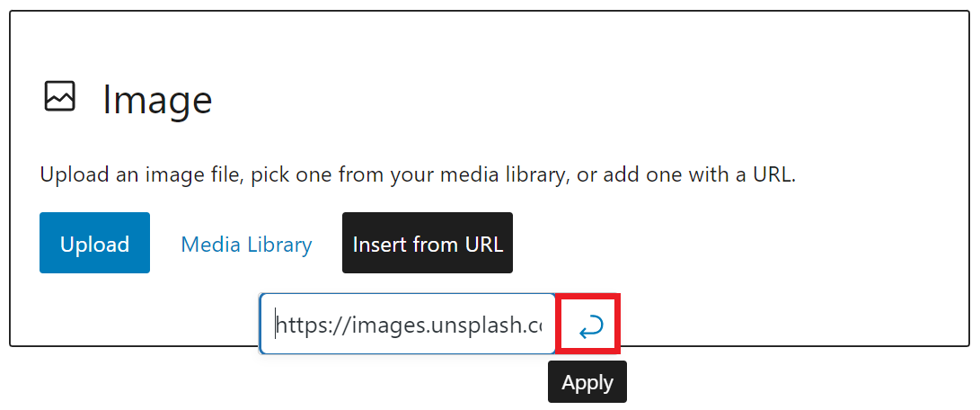Select the Media Library link
The image size is (980, 410).
pyautogui.click(x=246, y=244)
